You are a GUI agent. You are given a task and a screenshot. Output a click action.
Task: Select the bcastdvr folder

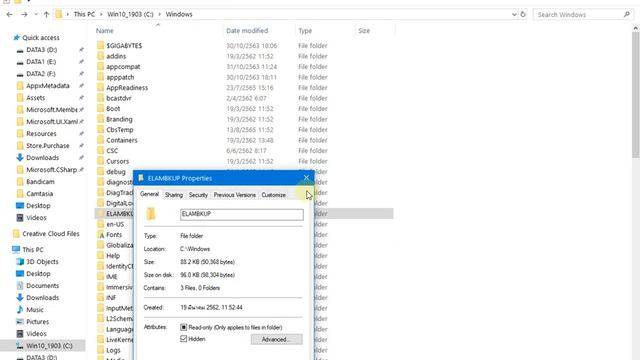coord(119,98)
